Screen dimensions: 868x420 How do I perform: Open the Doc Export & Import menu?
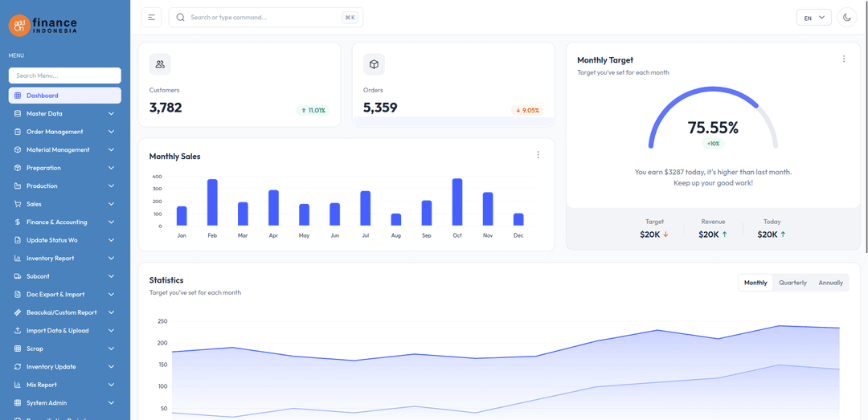65,295
